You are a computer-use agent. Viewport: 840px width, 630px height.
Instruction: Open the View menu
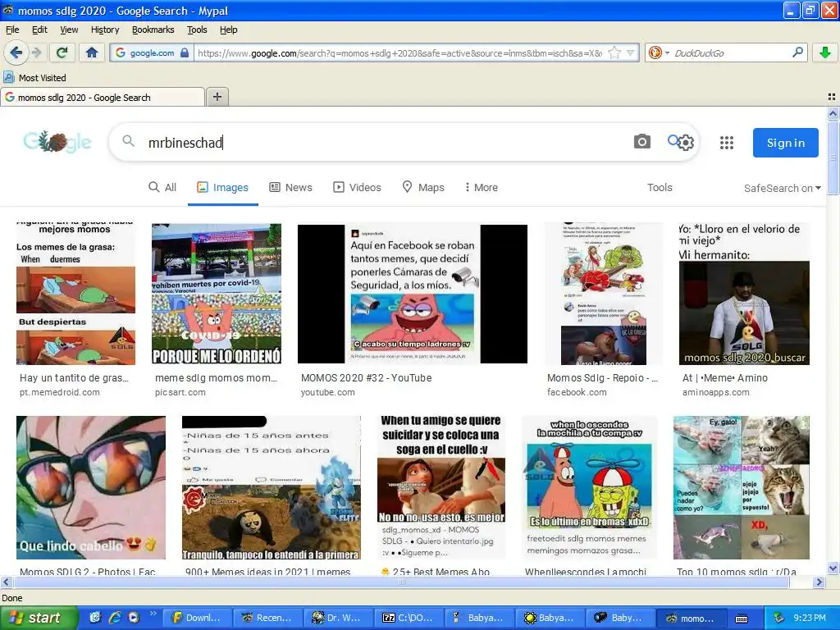69,30
